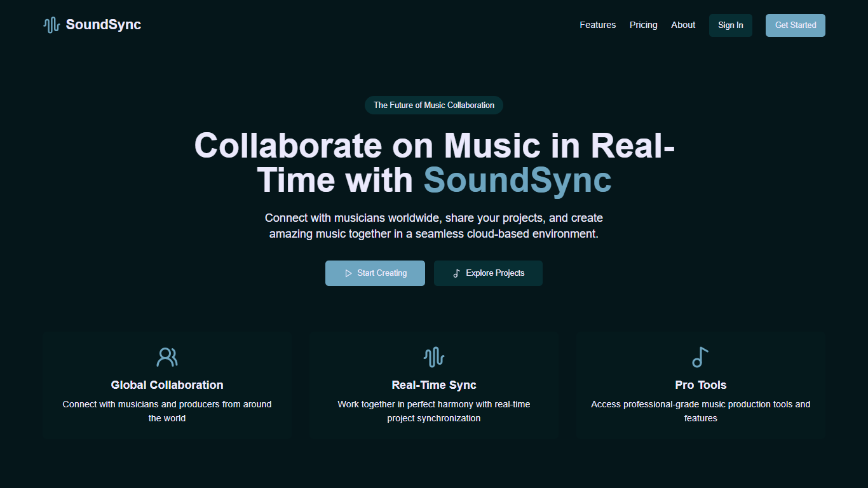This screenshot has height=488, width=868.
Task: Select the Explore Projects button label
Action: [495, 273]
